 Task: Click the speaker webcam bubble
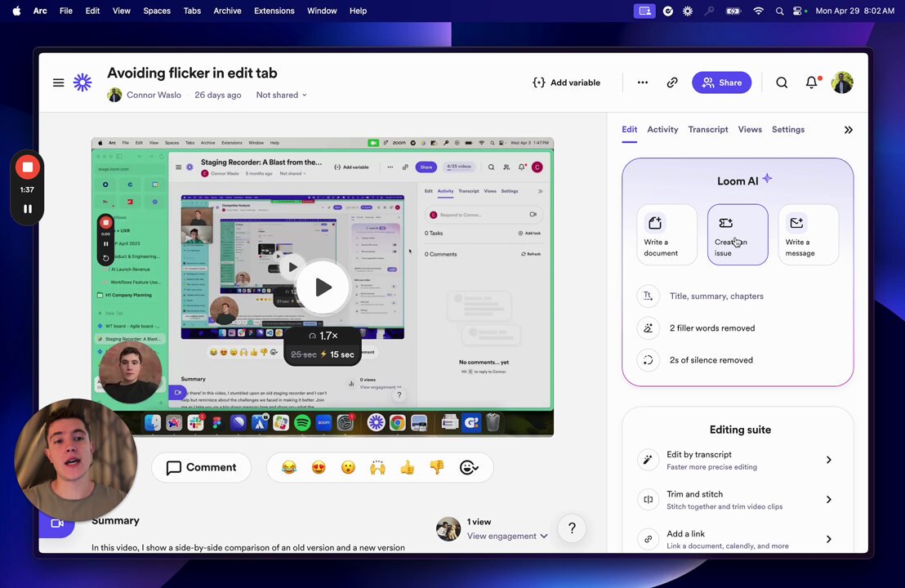pos(76,459)
